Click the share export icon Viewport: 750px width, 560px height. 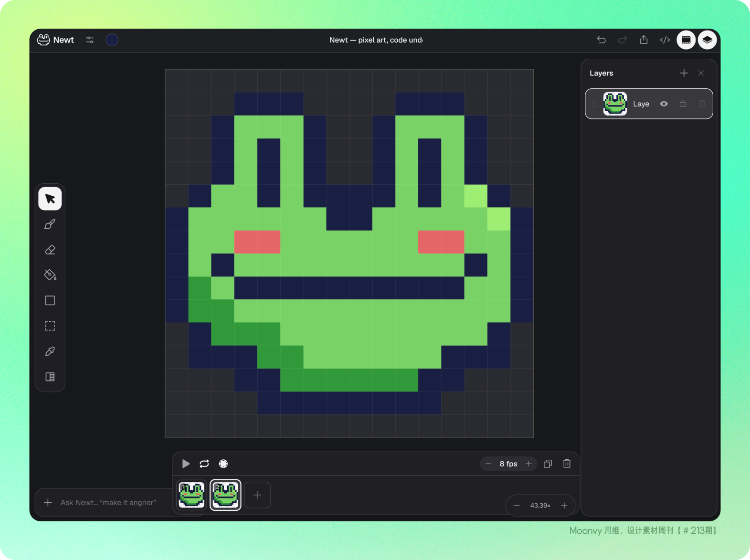click(644, 40)
